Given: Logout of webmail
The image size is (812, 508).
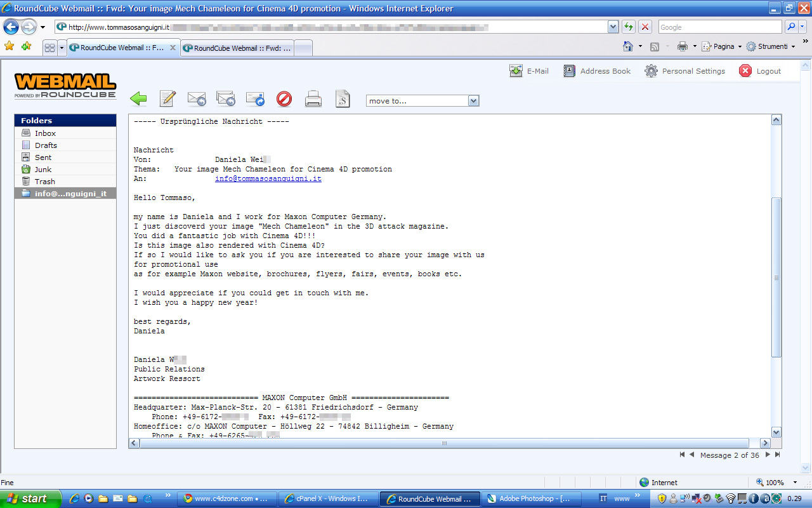Looking at the screenshot, I should (760, 71).
